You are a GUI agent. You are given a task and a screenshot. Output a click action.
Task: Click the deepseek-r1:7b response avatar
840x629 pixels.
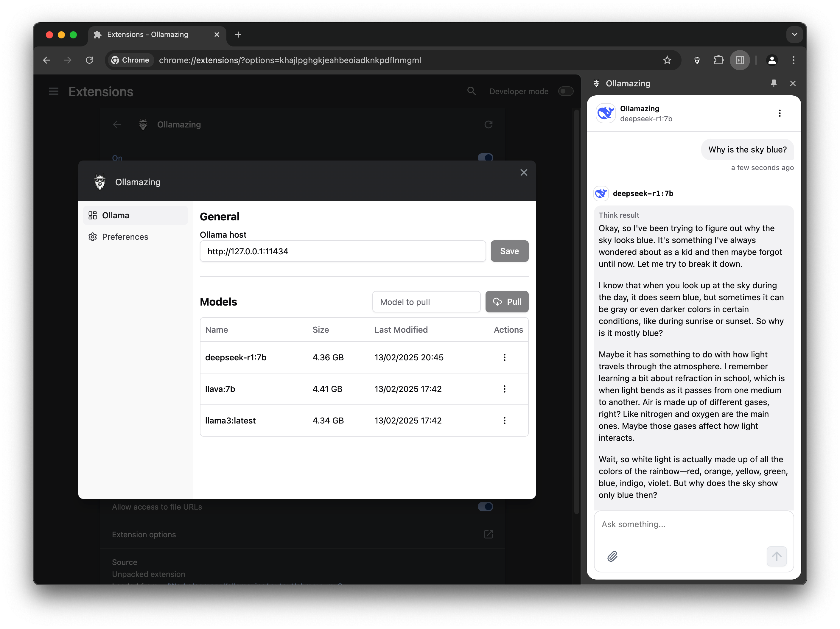601,193
